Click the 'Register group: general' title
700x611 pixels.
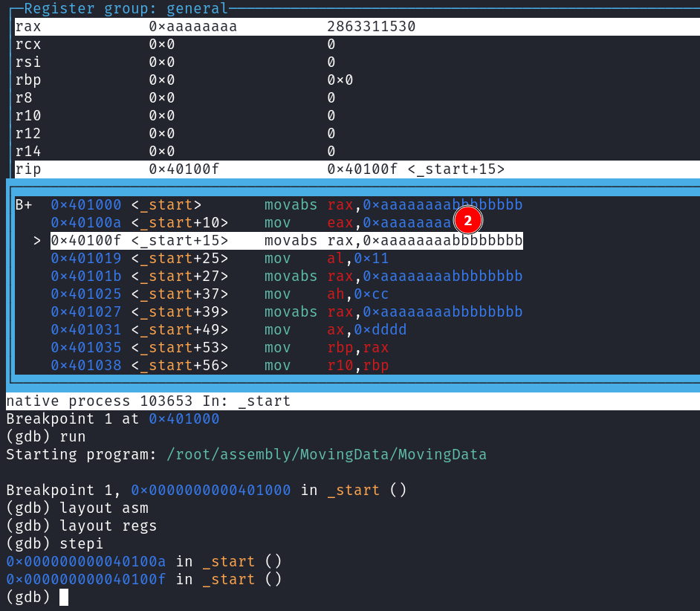coord(126,9)
